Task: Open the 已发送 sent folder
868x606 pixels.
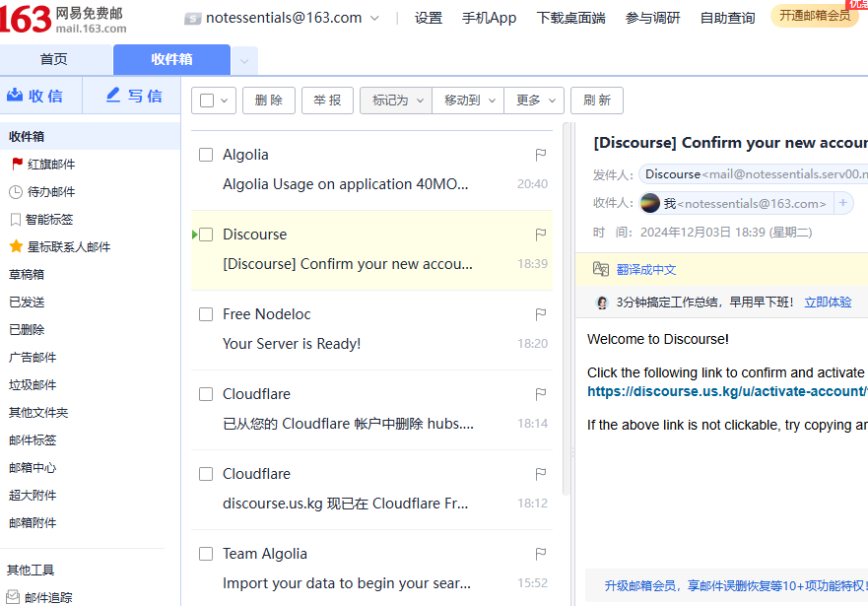Action: tap(27, 303)
